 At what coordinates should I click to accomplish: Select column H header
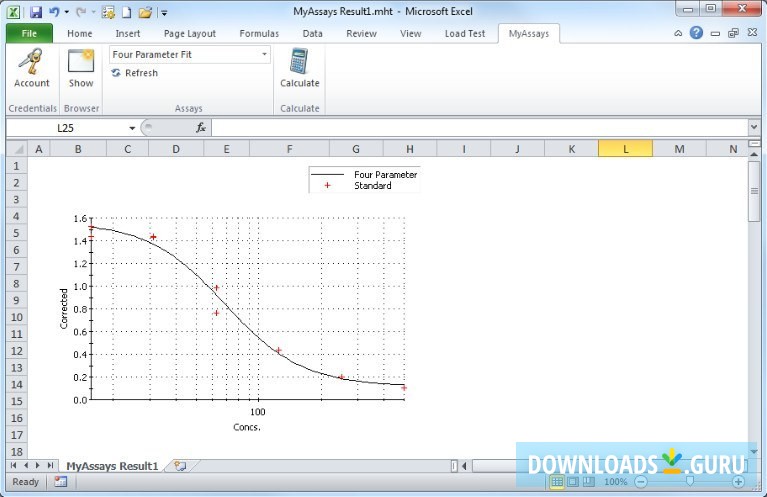[x=410, y=149]
